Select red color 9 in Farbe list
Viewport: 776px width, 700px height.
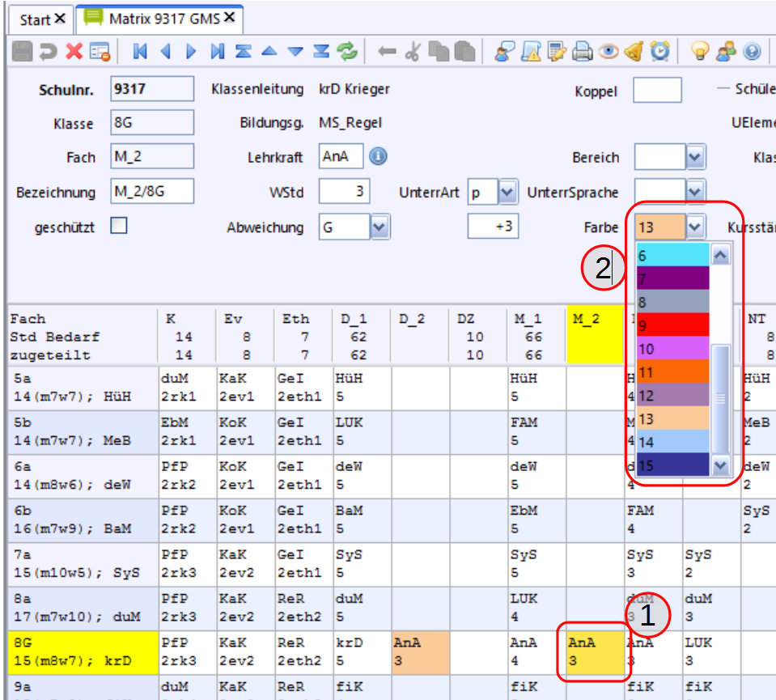point(672,325)
